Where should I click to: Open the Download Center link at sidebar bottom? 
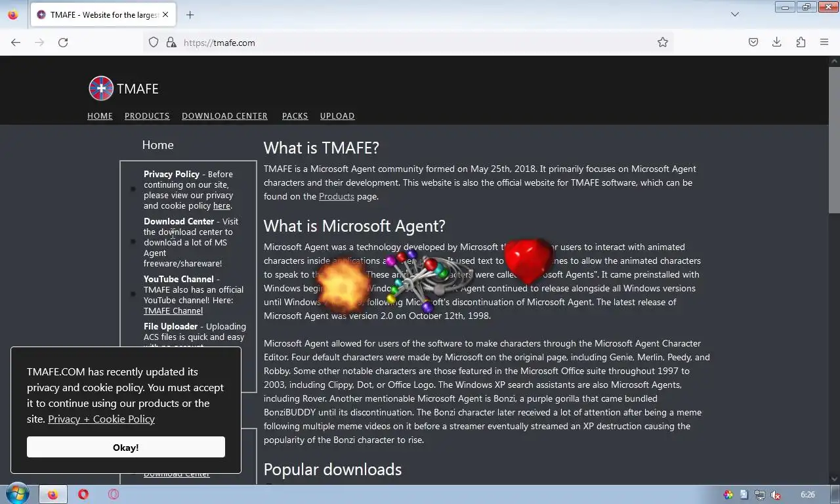(x=177, y=474)
